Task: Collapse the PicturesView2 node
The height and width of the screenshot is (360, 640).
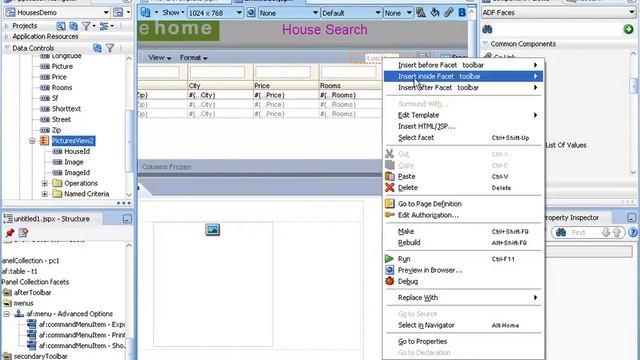Action: click(x=32, y=141)
